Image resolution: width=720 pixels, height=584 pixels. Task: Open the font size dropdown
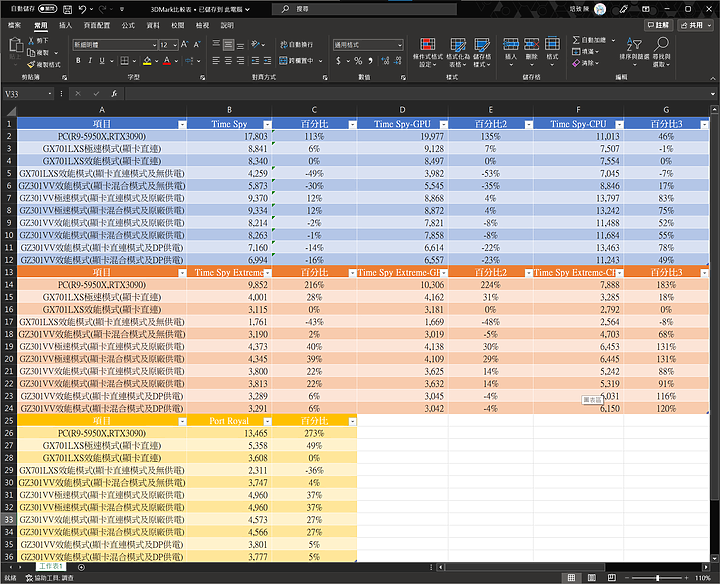[175, 45]
